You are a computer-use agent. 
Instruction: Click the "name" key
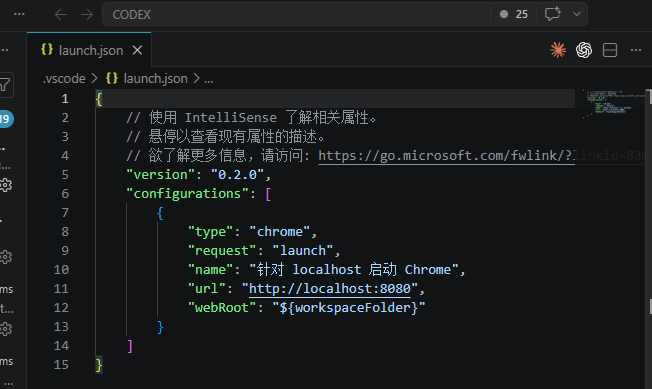tap(210, 270)
